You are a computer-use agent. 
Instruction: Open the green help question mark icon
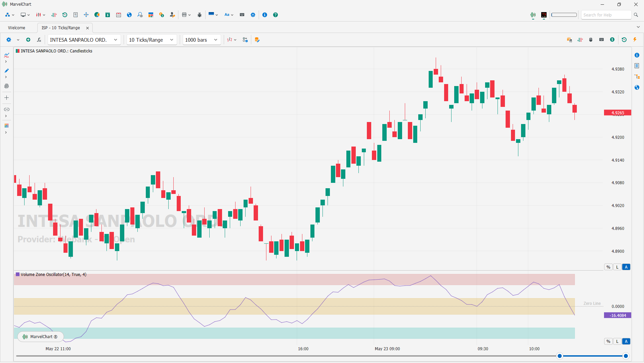click(275, 15)
